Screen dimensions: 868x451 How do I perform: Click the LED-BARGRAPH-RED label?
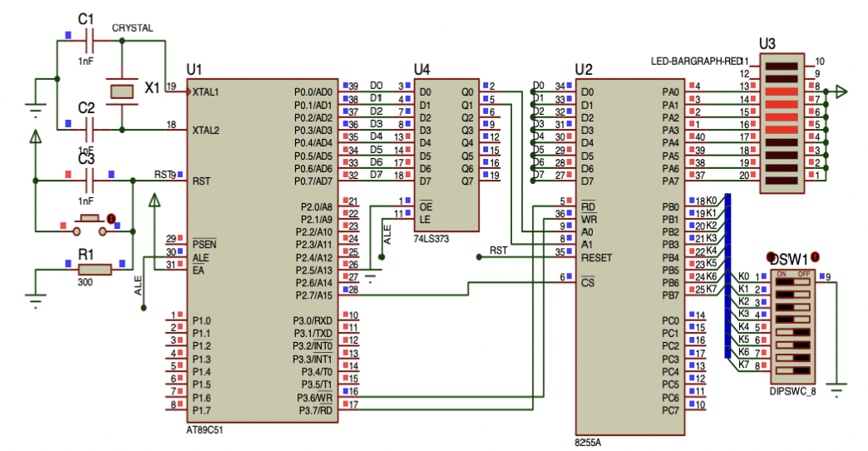pos(696,61)
